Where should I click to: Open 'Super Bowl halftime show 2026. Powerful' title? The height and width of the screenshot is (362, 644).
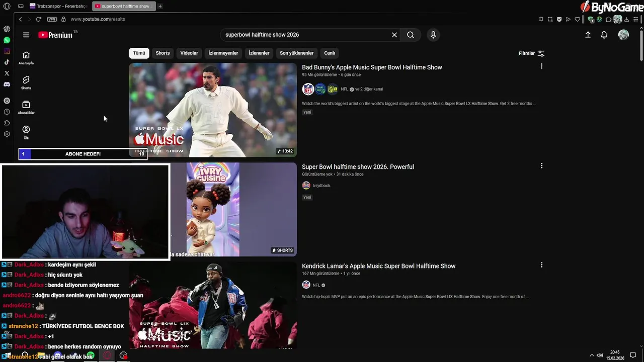pyautogui.click(x=358, y=167)
